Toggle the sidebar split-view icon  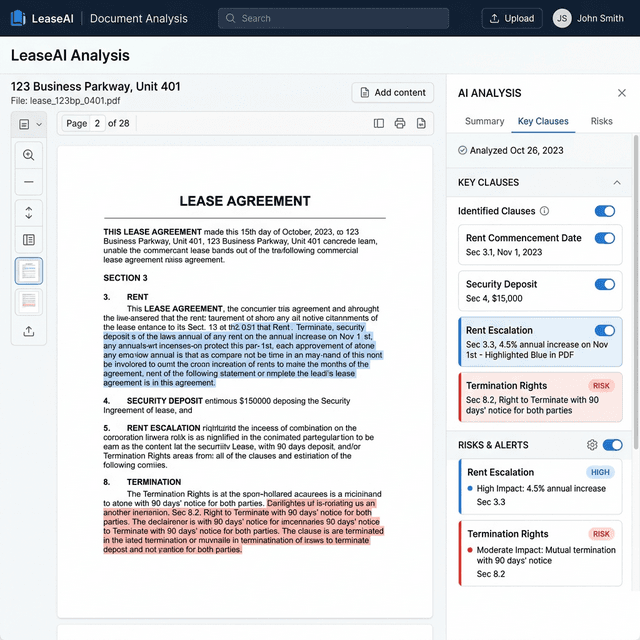(x=379, y=123)
